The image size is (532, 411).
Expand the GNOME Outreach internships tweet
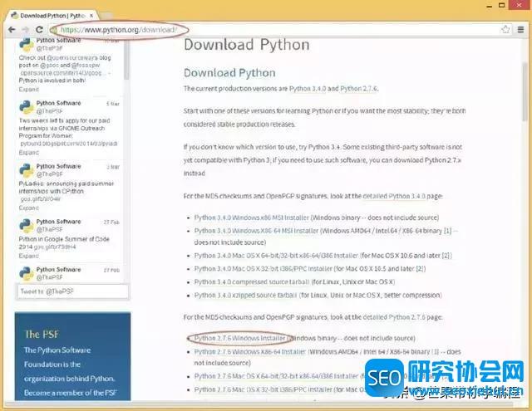tap(29, 153)
